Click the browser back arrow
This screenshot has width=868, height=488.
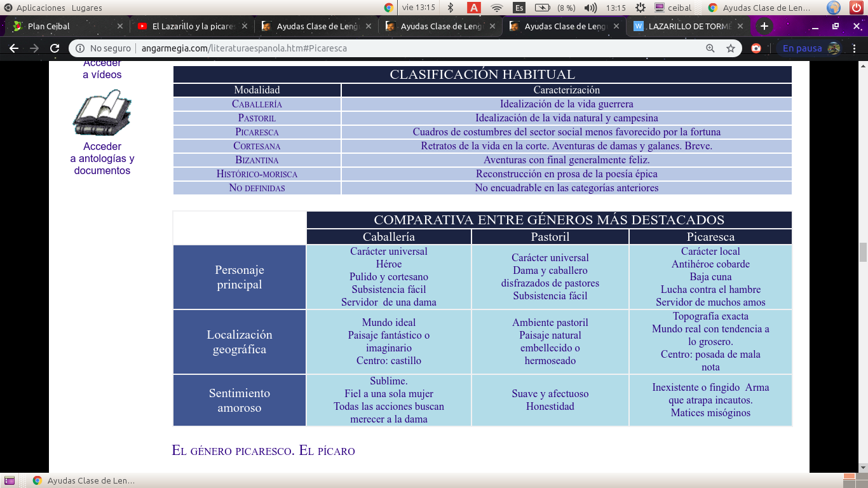pos(14,48)
